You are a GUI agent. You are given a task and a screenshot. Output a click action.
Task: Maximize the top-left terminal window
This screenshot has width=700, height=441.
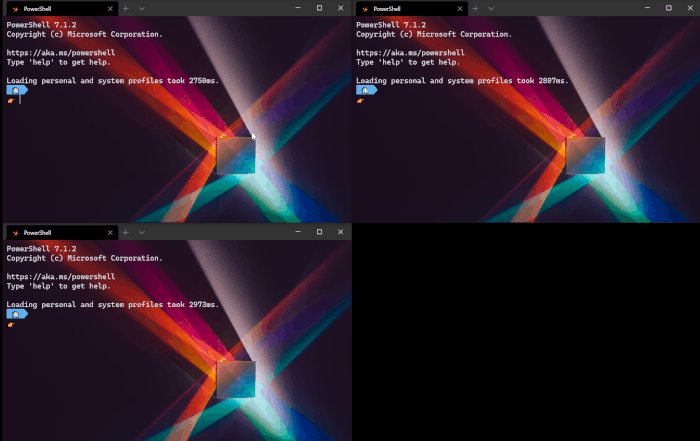[x=319, y=8]
